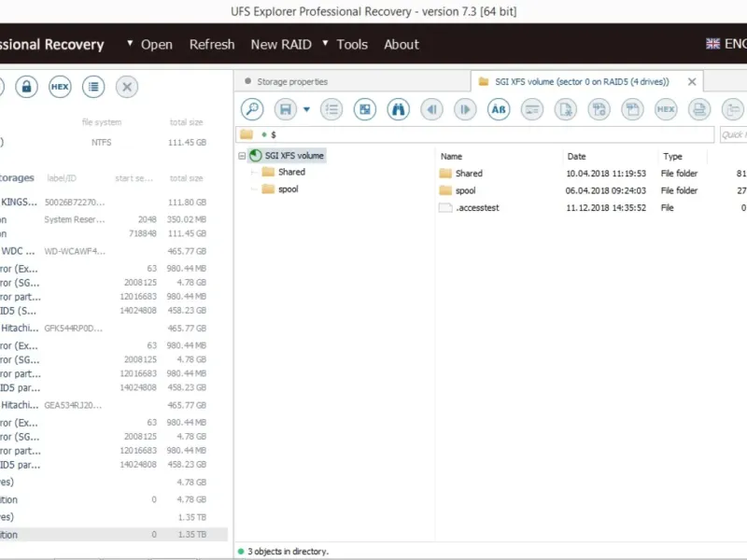Select the WDC WD-WCAWF4... drive row
Viewport: 747px width, 560px height.
coord(113,251)
